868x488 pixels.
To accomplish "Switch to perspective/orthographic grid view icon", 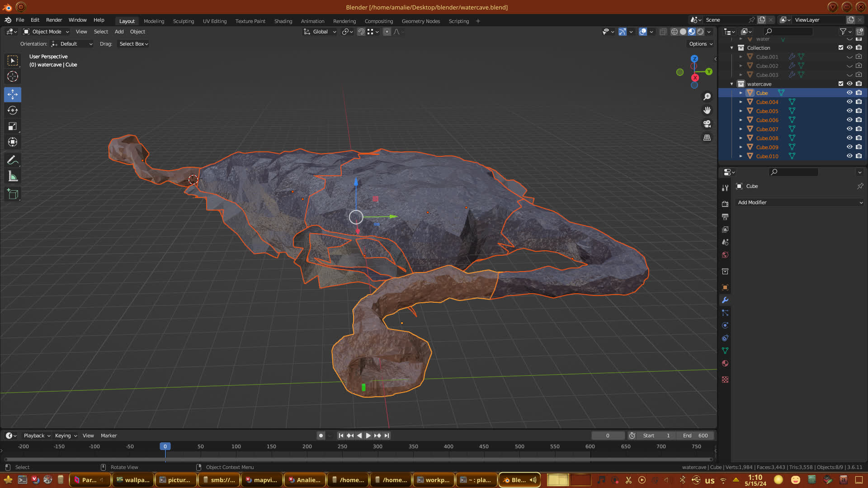I will (707, 138).
